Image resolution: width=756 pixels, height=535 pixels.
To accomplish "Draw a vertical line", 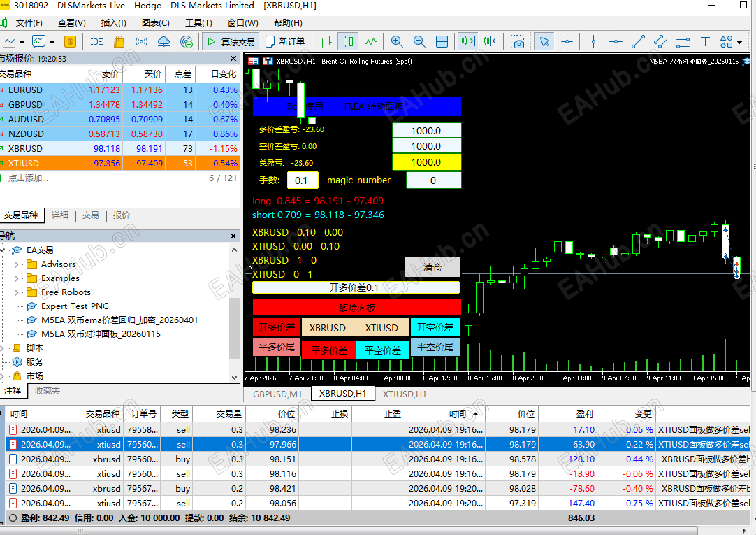I will coord(593,42).
